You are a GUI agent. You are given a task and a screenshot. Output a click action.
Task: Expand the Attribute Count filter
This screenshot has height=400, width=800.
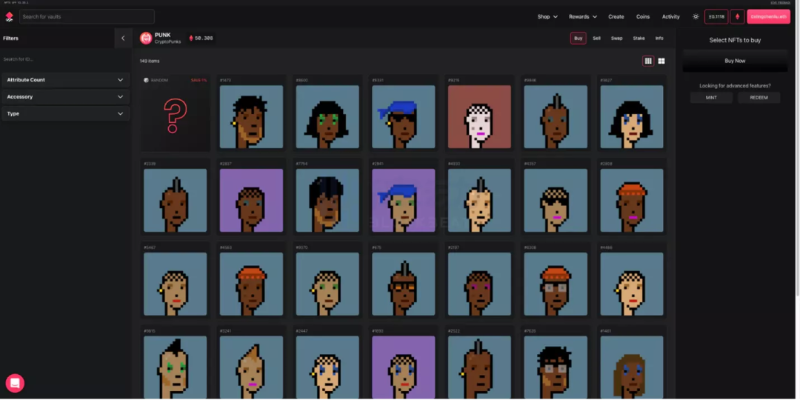65,80
